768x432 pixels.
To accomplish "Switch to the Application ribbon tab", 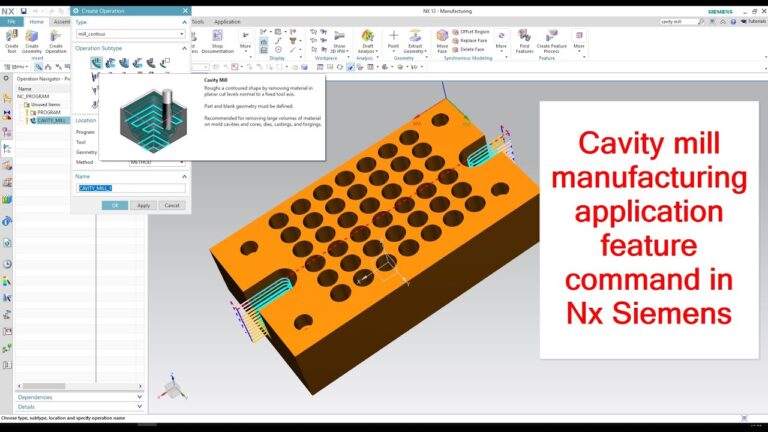I will [x=227, y=22].
